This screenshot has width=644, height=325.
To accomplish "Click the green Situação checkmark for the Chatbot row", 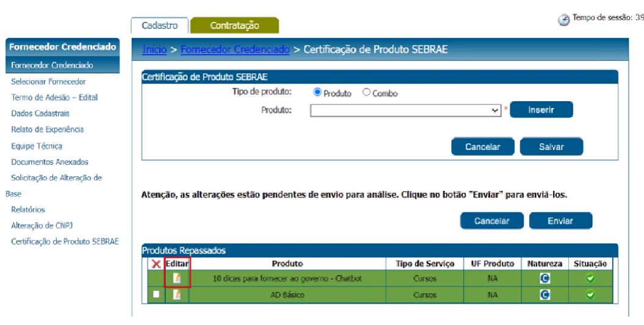I will tap(590, 279).
